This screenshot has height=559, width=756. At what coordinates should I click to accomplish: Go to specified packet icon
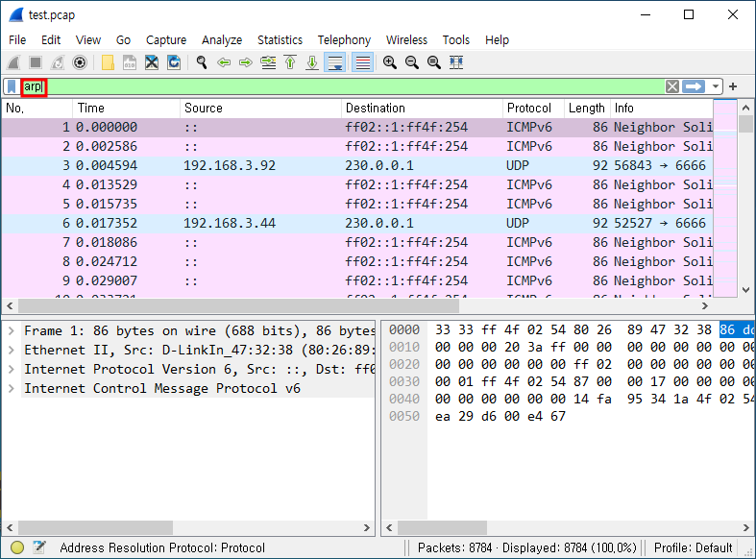(268, 62)
